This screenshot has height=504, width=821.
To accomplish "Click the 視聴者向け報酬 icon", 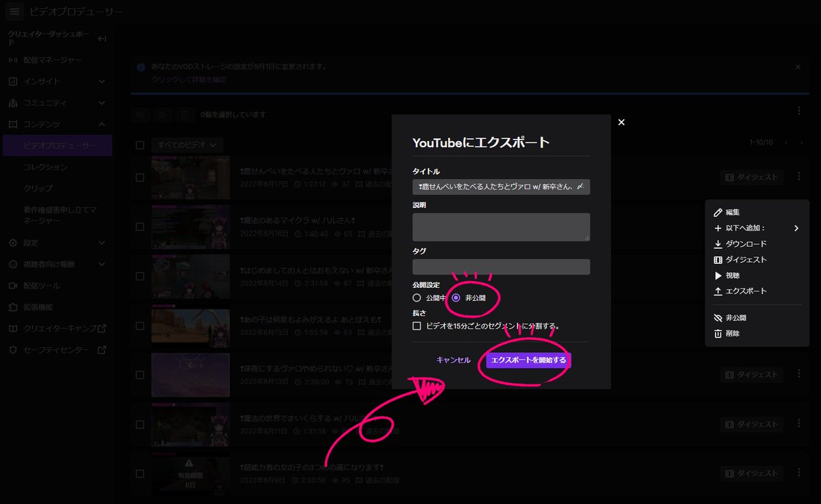I will click(12, 264).
